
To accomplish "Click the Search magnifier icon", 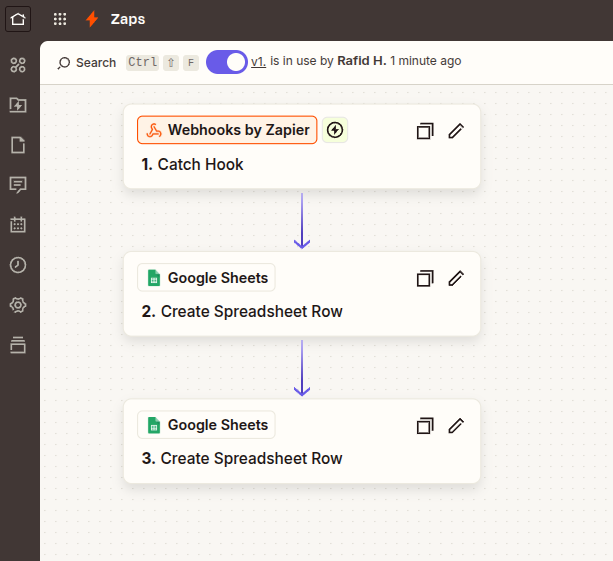I will pos(64,63).
